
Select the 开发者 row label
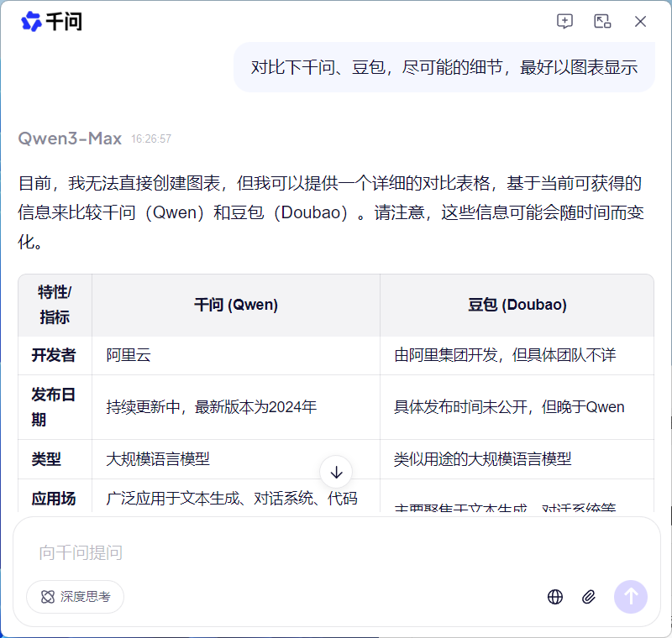coord(54,355)
